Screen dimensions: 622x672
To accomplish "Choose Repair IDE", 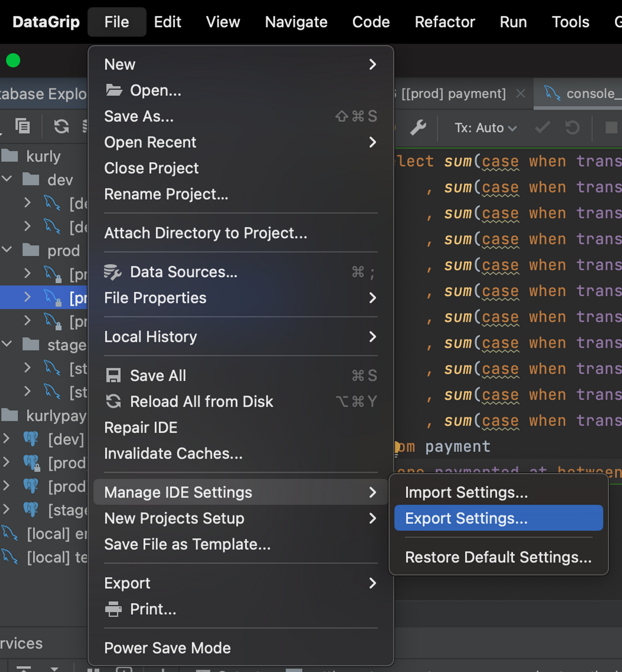I will (x=241, y=427).
